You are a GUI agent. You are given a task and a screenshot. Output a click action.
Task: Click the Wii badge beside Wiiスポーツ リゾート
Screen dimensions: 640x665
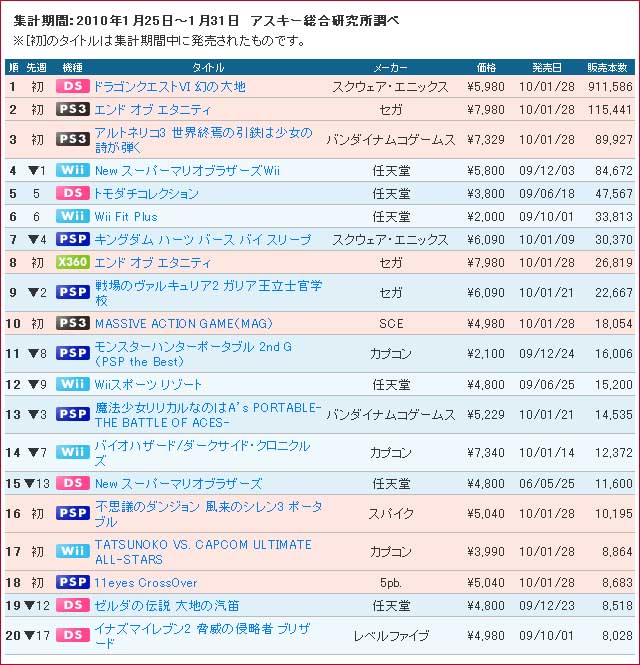73,384
